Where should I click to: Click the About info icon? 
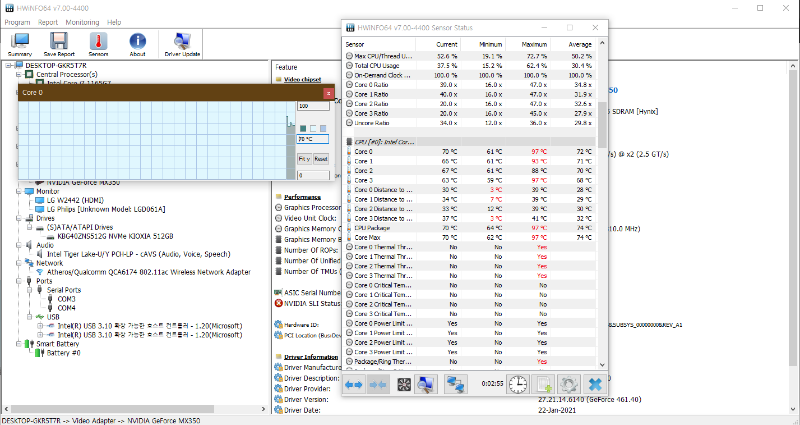click(x=138, y=43)
